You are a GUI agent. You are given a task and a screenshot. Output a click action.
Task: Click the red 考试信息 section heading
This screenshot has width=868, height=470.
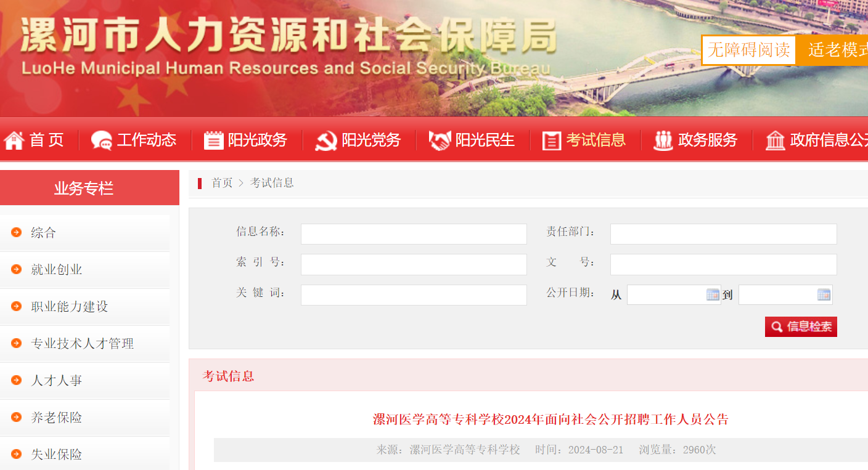[228, 376]
